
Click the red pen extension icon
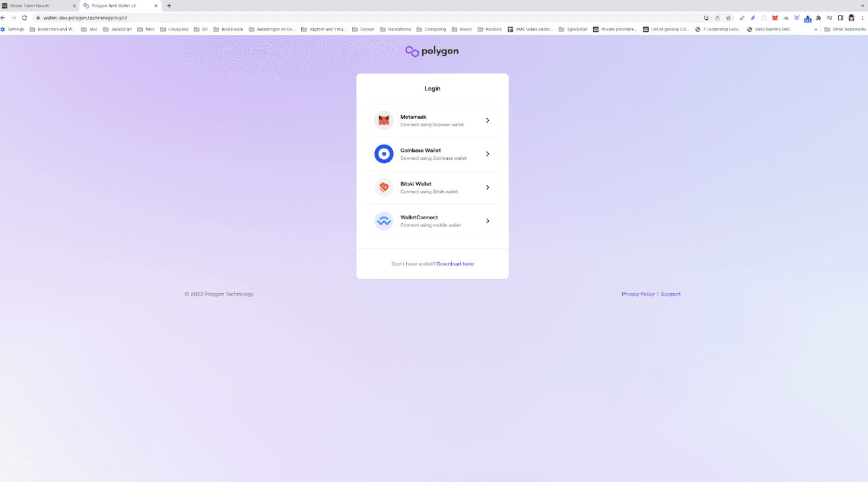tap(742, 18)
